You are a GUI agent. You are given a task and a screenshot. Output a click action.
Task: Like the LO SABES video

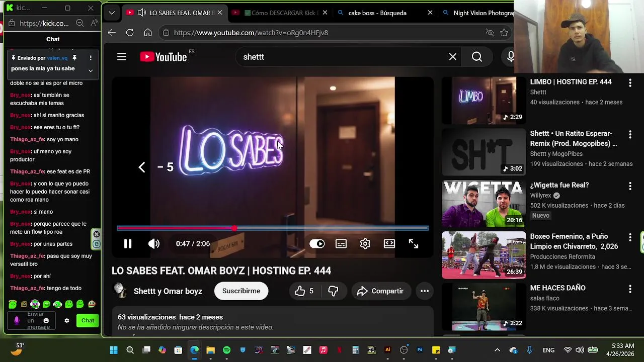tap(304, 291)
